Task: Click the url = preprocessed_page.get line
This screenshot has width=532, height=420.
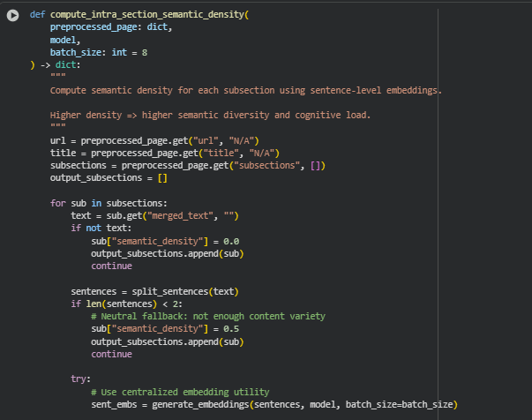Action: tap(154, 140)
